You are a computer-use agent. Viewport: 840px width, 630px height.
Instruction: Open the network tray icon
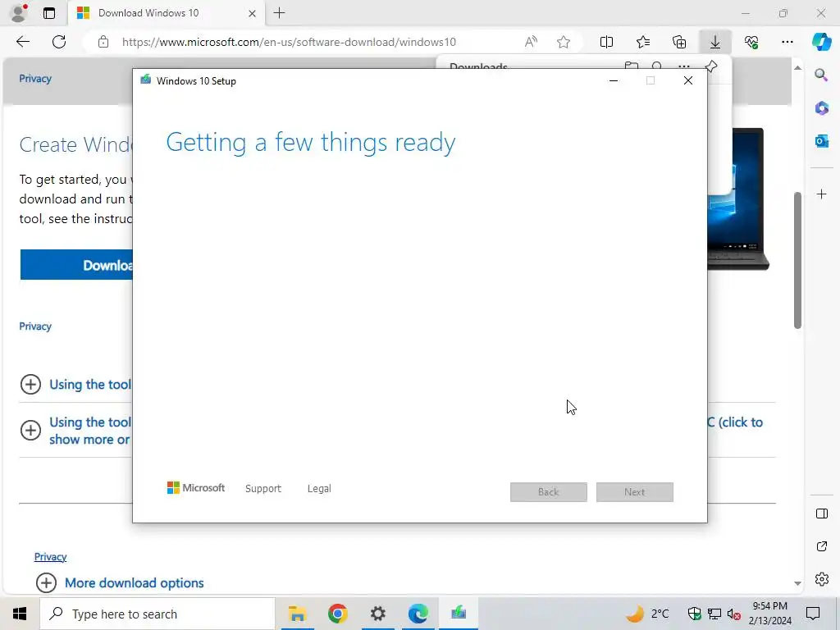(714, 614)
